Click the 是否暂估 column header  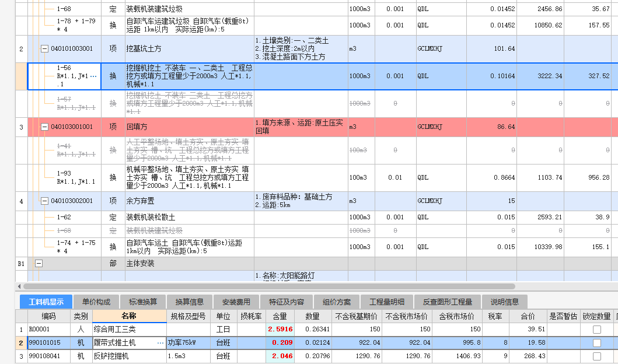564,316
